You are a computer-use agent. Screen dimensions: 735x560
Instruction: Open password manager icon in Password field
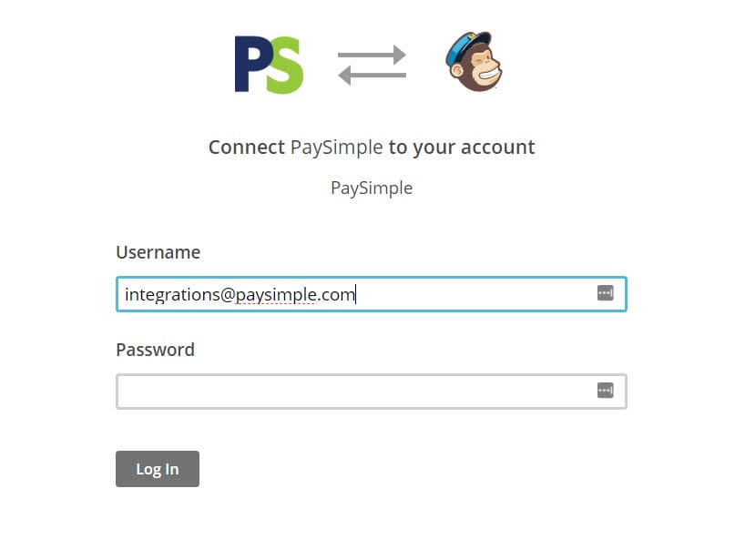605,391
